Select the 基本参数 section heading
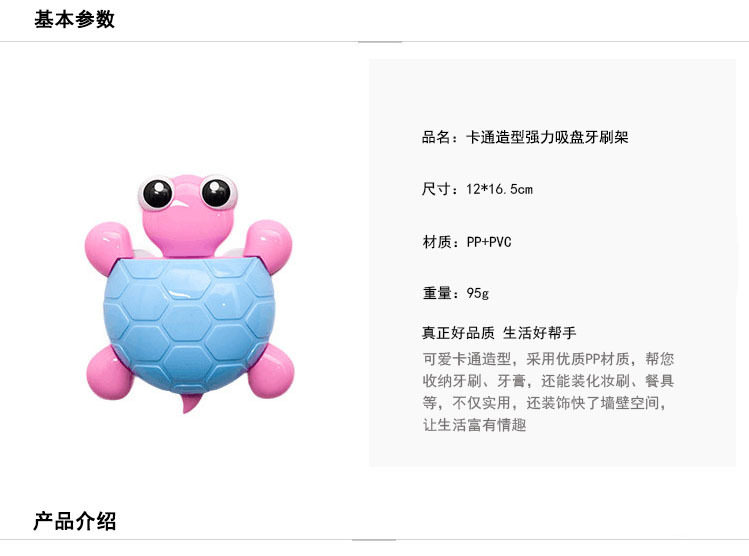Image resolution: width=749 pixels, height=556 pixels. (x=75, y=20)
